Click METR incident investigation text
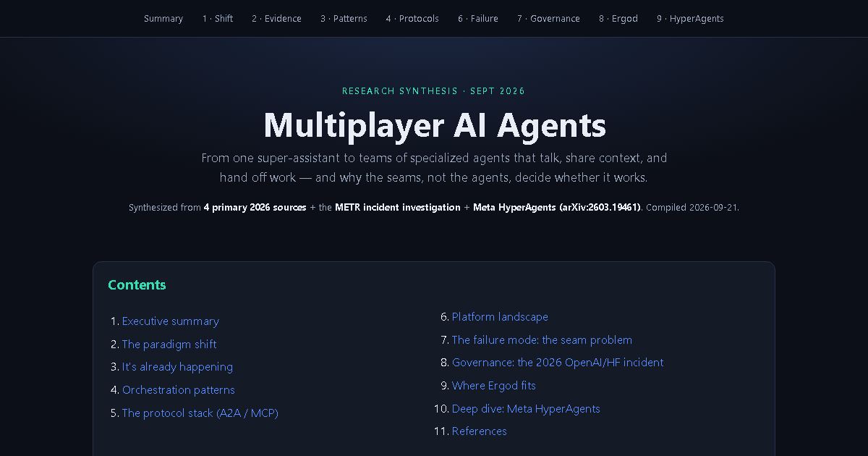 pos(398,208)
